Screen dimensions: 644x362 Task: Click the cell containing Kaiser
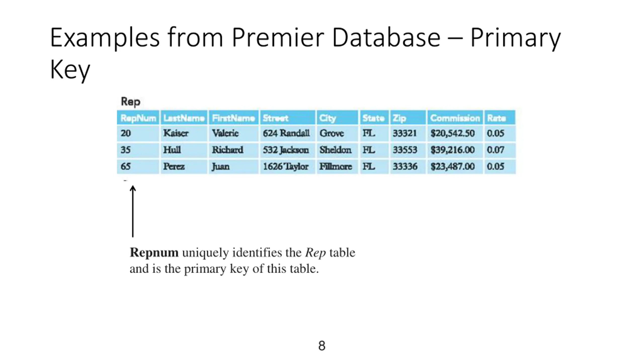[x=176, y=133]
